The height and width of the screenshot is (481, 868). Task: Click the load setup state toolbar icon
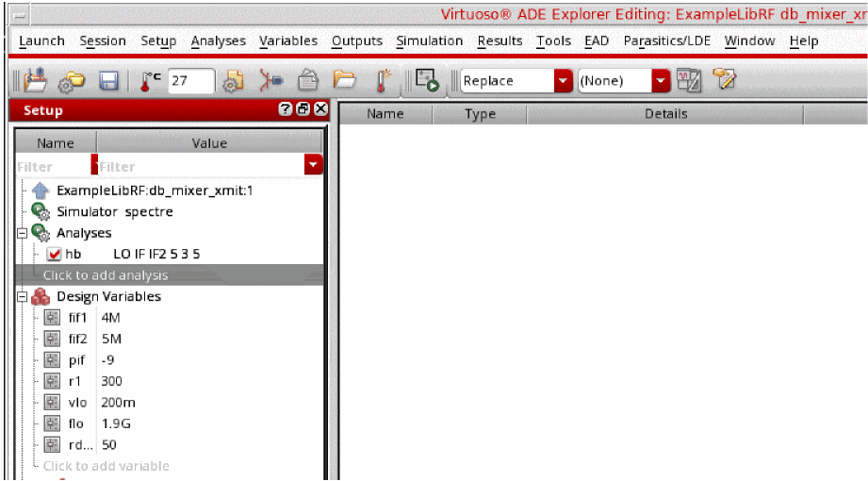pyautogui.click(x=36, y=81)
